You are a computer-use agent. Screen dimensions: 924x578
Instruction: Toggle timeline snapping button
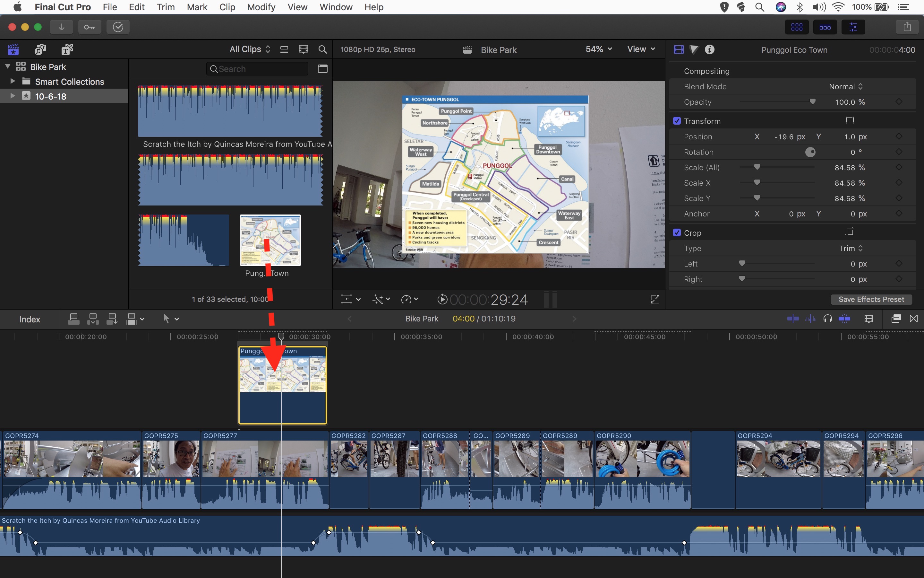(x=844, y=319)
